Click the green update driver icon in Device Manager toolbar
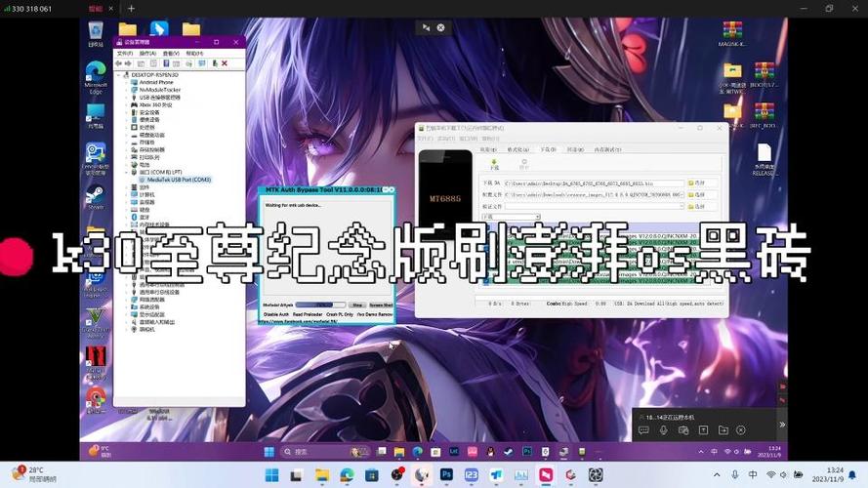The image size is (868, 488). coord(215,63)
